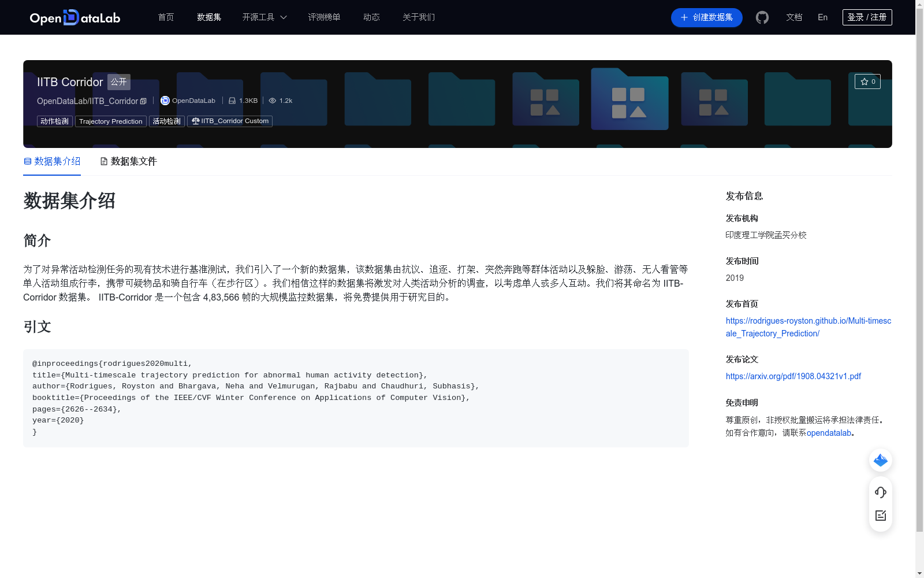The image size is (924, 578).
Task: Expand the 开源工具 dropdown menu
Action: coord(264,17)
